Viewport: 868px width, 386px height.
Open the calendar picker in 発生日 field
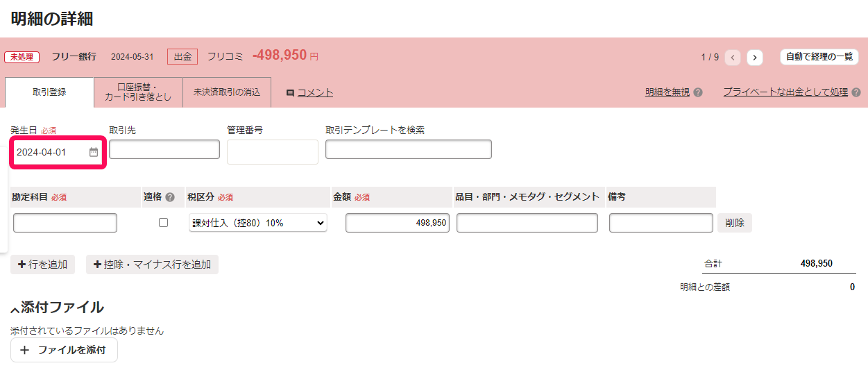click(x=94, y=152)
